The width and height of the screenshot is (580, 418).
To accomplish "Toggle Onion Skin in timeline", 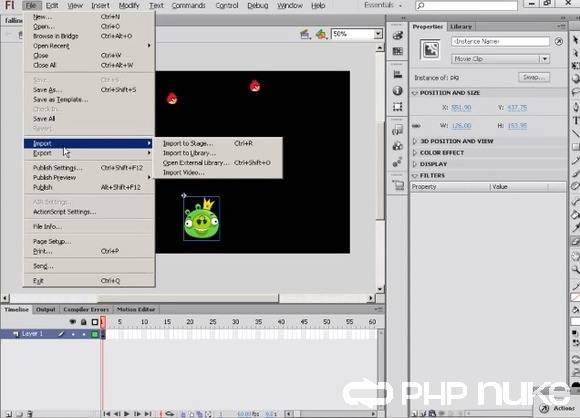I will coord(183,414).
